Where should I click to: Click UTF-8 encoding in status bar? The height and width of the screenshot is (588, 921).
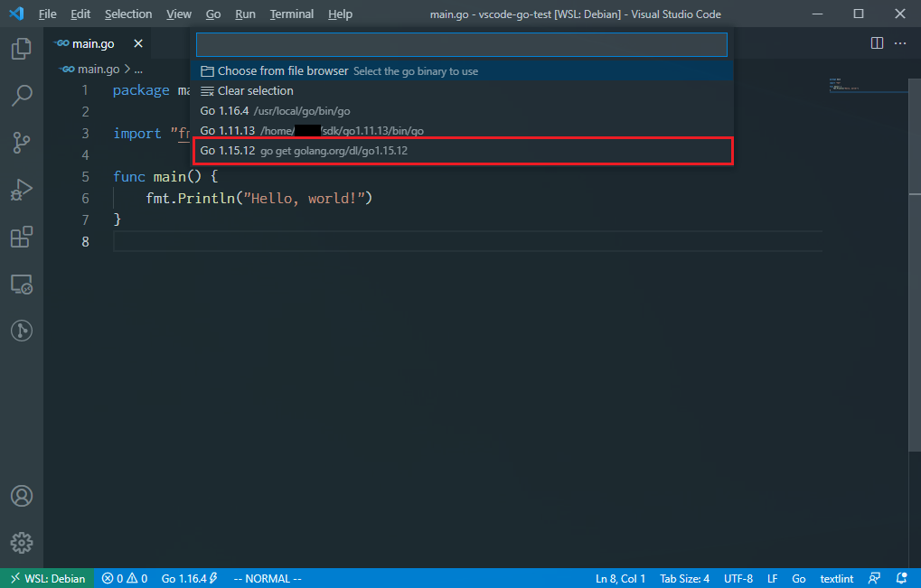(x=738, y=578)
